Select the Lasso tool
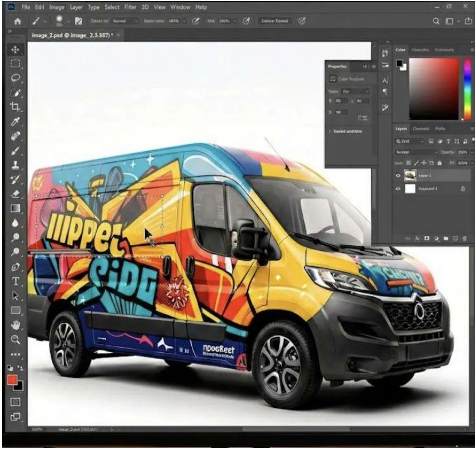This screenshot has width=476, height=449. (x=15, y=78)
